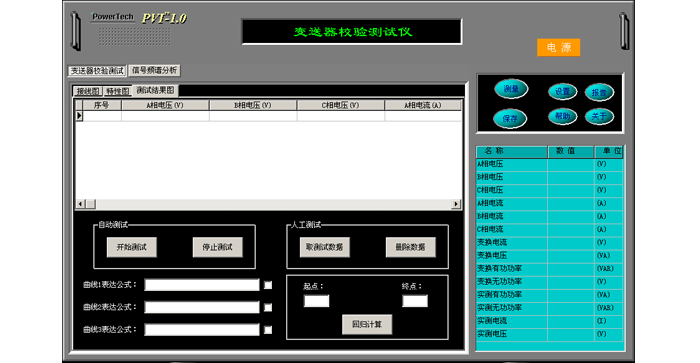Toggle the orange 电源 power button
700x363 pixels.
pyautogui.click(x=558, y=47)
